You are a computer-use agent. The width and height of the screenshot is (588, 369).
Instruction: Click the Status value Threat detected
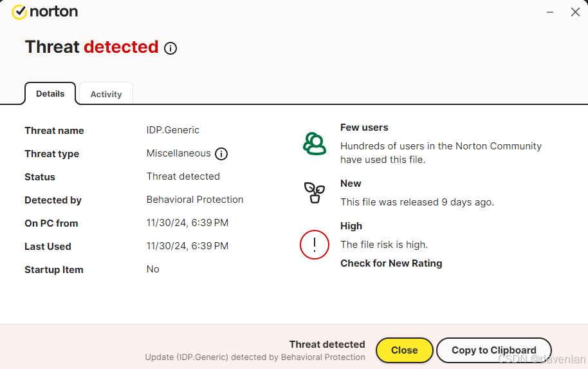(x=183, y=176)
